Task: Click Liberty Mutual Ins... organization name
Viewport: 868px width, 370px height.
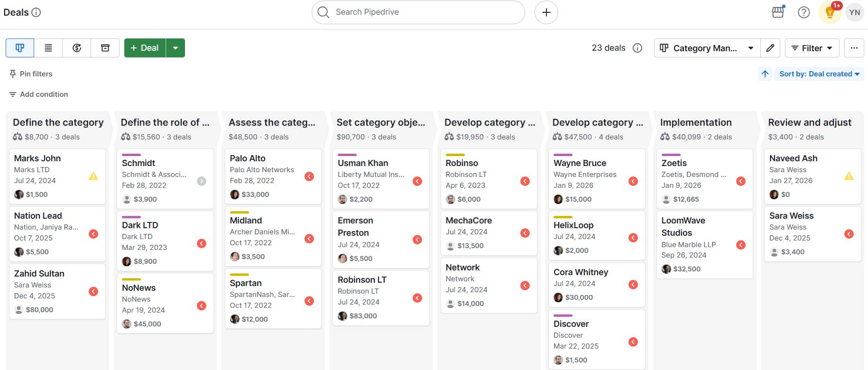Action: coord(371,175)
